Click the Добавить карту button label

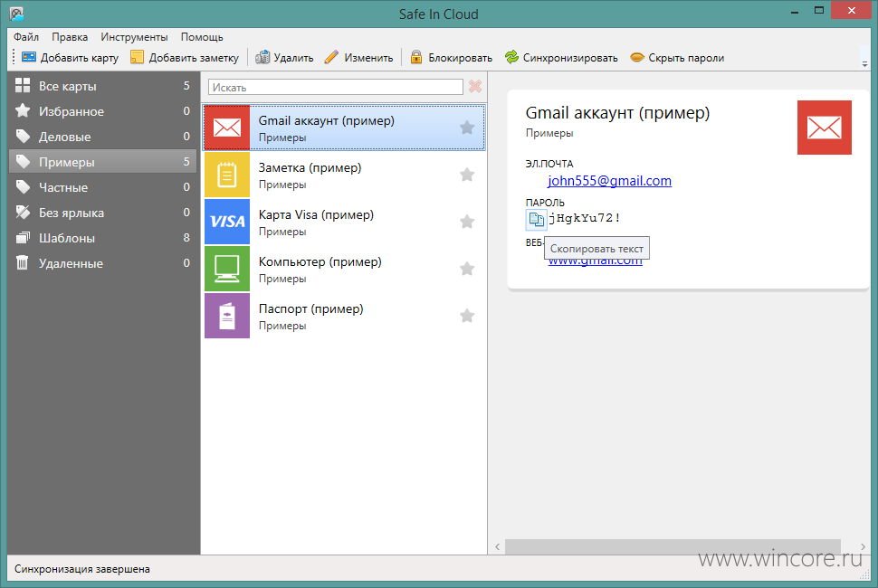80,58
